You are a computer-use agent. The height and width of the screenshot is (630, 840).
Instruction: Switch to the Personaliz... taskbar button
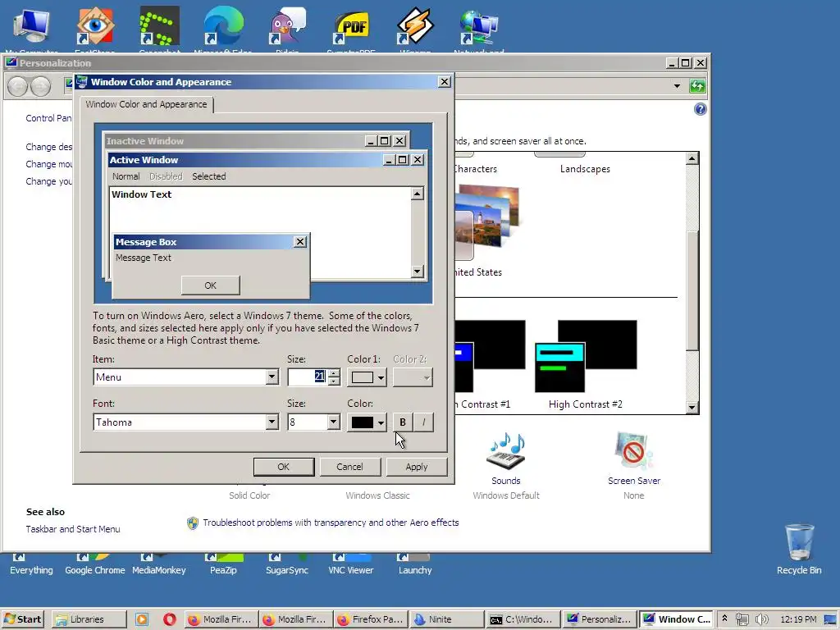599,619
